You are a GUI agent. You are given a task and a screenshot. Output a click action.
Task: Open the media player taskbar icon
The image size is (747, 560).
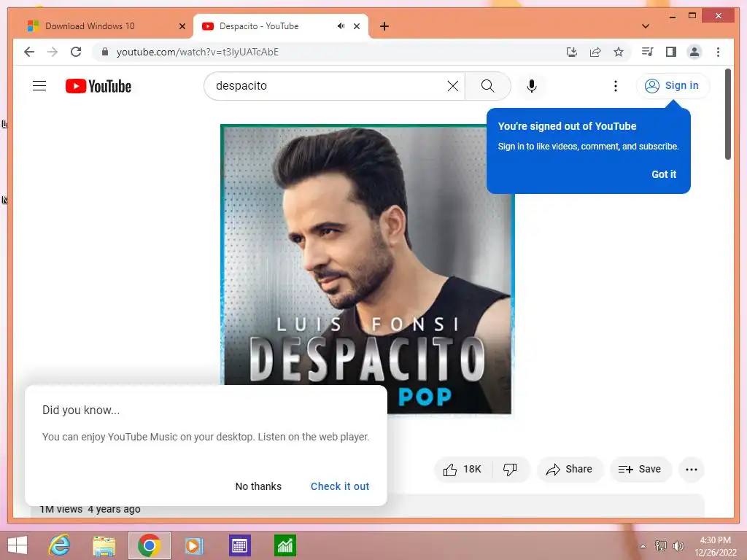(193, 545)
